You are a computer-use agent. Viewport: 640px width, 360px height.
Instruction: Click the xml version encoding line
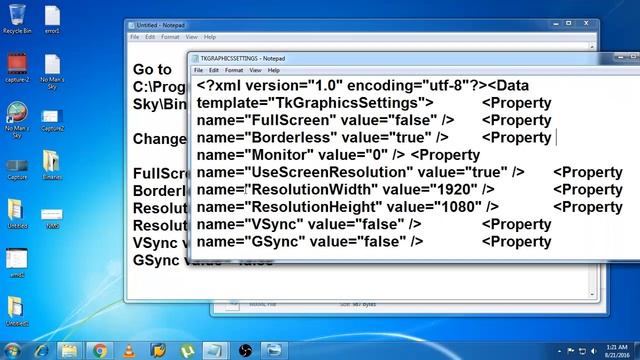363,85
